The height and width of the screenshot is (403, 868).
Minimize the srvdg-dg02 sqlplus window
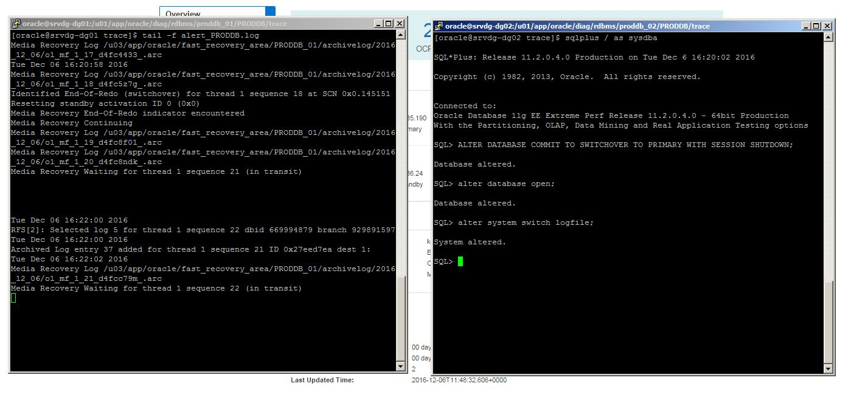pos(806,26)
